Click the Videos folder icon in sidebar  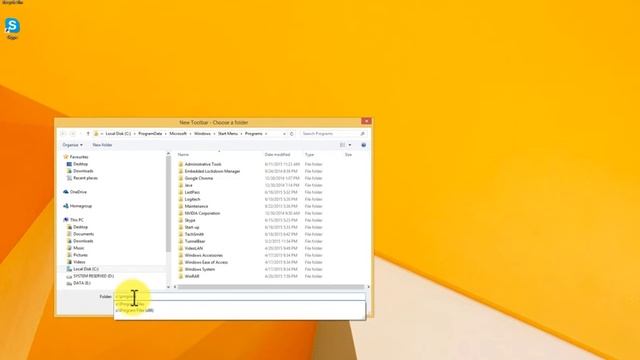pos(69,262)
